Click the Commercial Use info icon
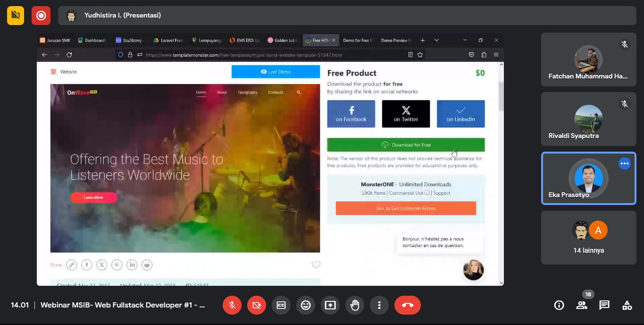This screenshot has width=644, height=325. [427, 193]
